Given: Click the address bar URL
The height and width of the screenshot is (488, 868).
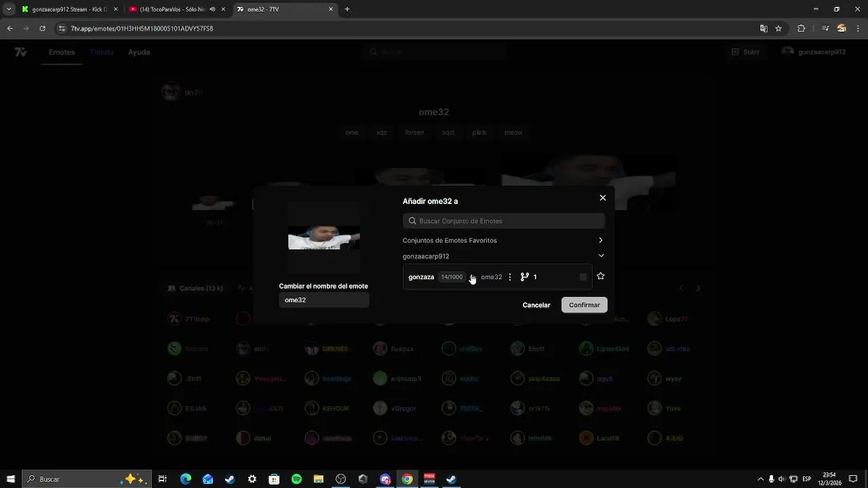Looking at the screenshot, I should [x=142, y=28].
